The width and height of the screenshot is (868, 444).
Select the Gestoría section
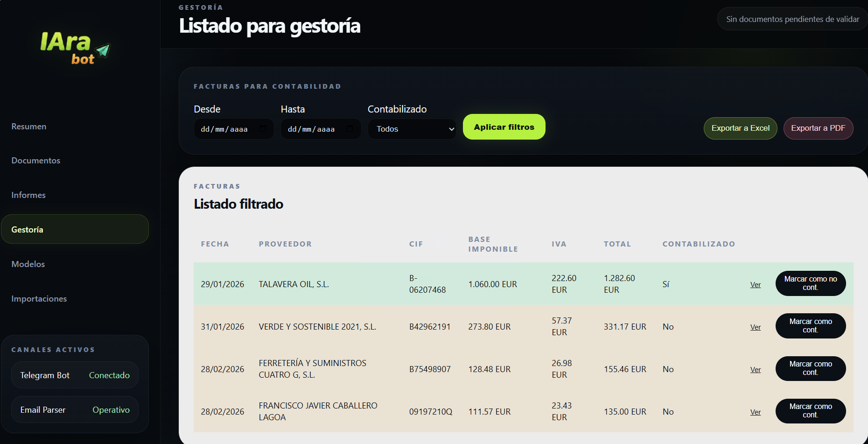click(x=27, y=229)
